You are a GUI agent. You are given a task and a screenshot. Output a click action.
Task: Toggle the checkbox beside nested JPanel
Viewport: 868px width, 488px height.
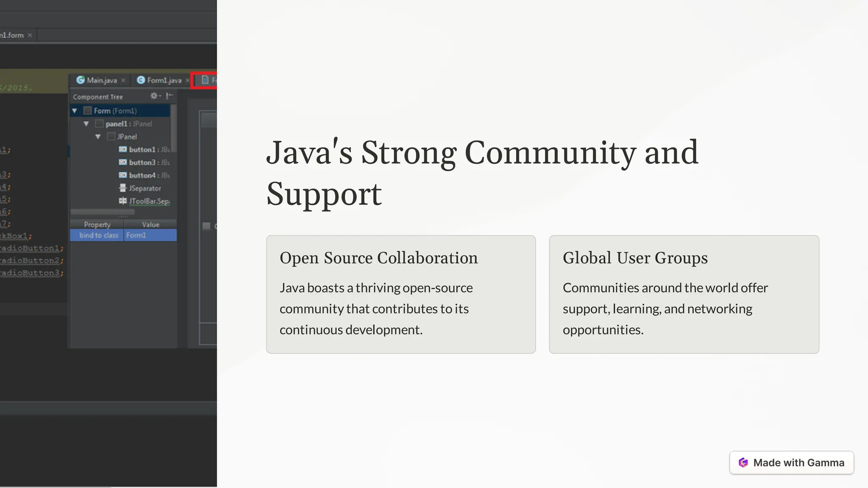tap(111, 137)
